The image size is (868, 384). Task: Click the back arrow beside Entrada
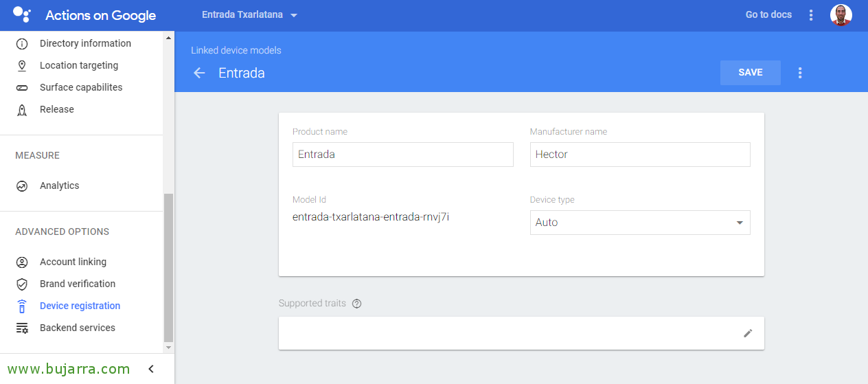click(x=199, y=73)
